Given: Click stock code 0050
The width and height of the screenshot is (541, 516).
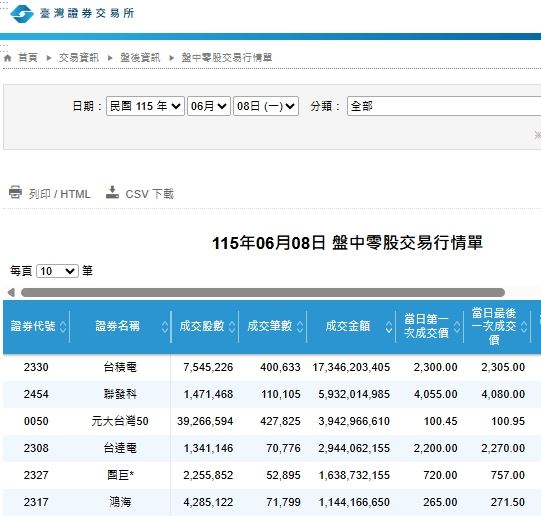Looking at the screenshot, I should [36, 421].
